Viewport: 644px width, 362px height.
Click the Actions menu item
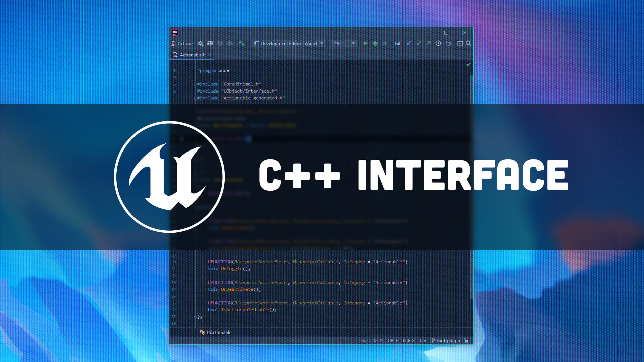pos(186,43)
